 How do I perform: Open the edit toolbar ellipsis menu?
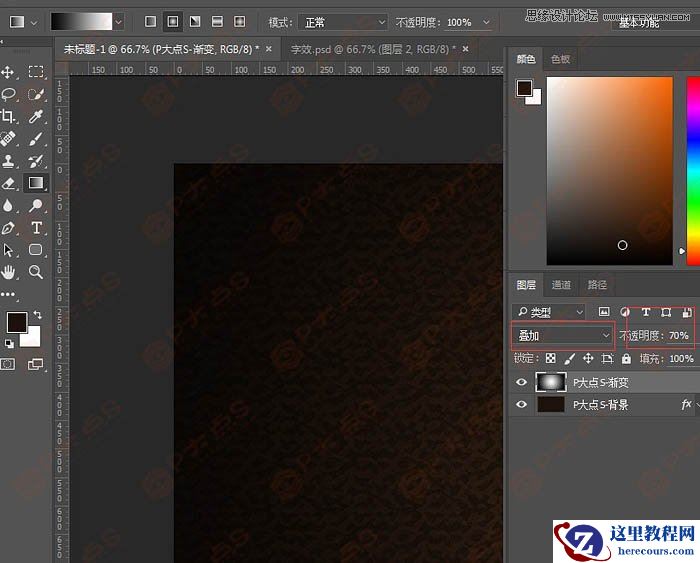click(8, 294)
